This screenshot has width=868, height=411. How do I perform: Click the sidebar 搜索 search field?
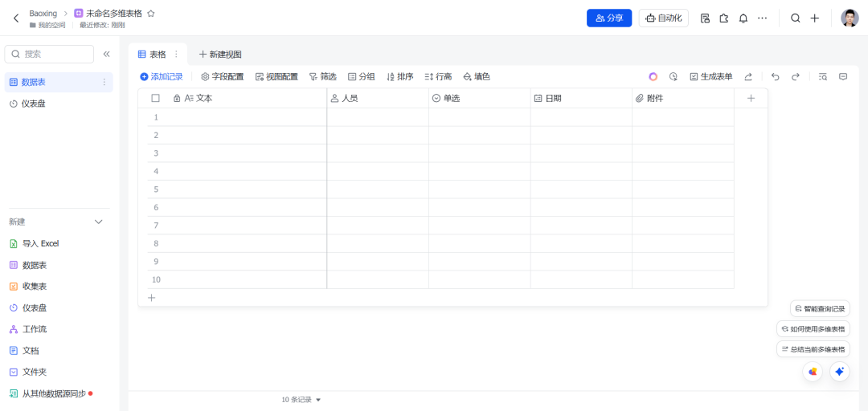49,55
